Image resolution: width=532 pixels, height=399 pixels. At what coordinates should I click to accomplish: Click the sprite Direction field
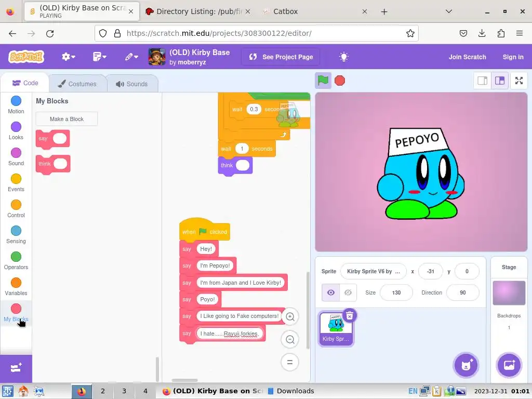[463, 292]
